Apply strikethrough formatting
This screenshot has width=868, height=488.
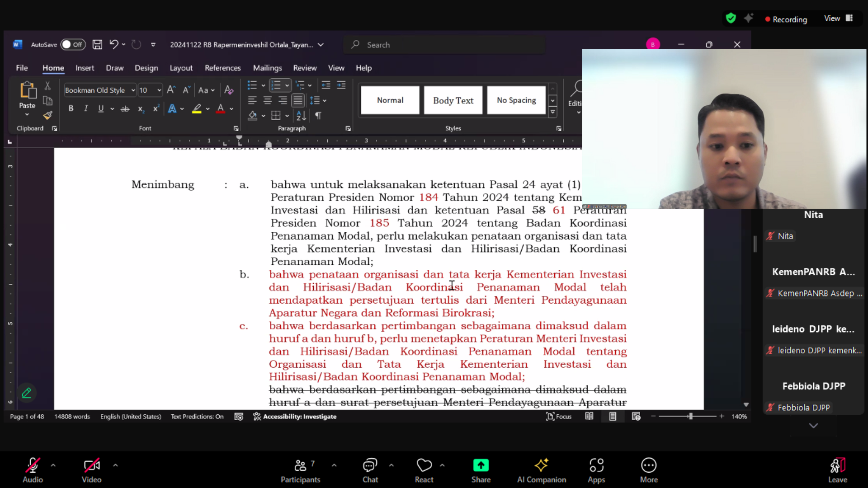point(125,109)
